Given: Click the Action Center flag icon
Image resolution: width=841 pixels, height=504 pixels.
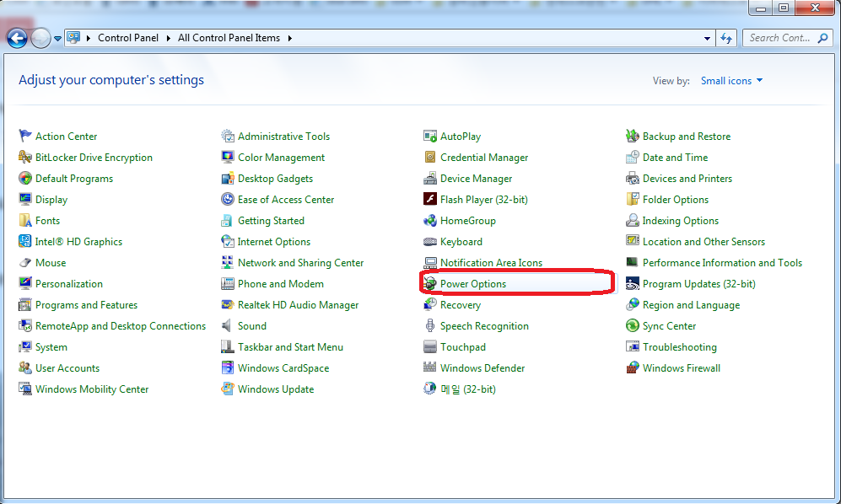Looking at the screenshot, I should coord(24,137).
